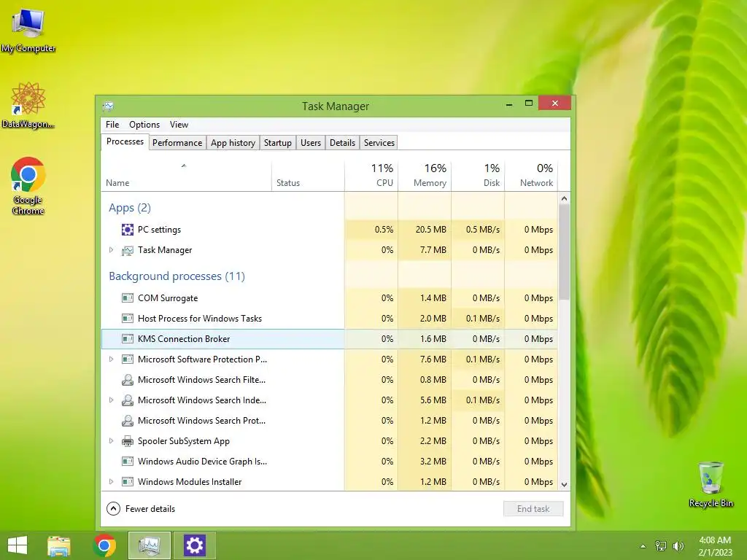Click the Windows Audio Device Graph icon
Viewport: 747px width, 560px height.
pyautogui.click(x=127, y=462)
